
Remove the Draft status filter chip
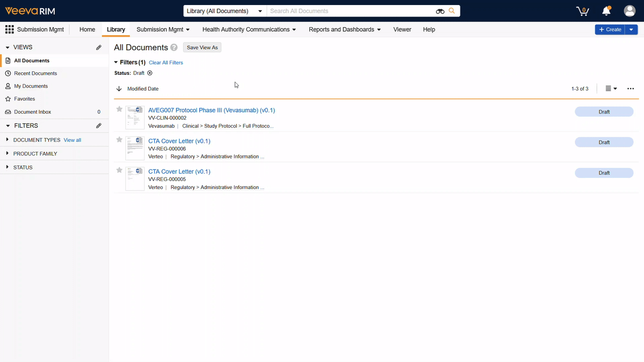(x=149, y=73)
